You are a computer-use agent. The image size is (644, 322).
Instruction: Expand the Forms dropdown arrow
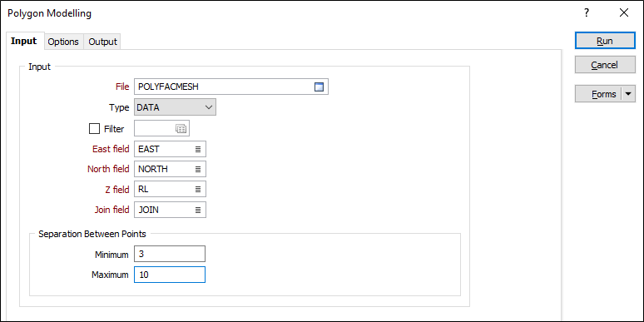click(x=629, y=94)
